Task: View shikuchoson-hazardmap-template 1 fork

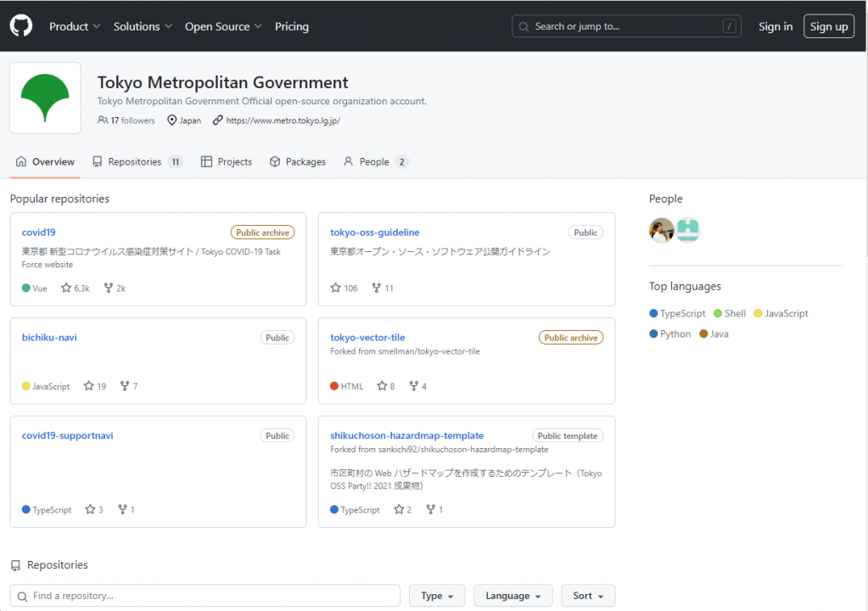Action: 434,509
